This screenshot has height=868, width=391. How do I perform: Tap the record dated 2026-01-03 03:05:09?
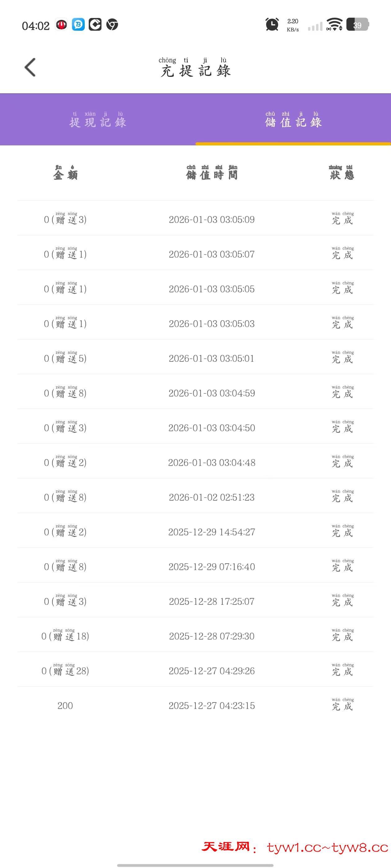pos(212,220)
